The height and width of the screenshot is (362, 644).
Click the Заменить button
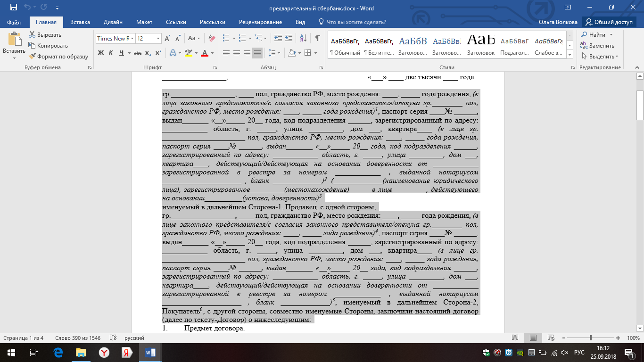point(598,46)
